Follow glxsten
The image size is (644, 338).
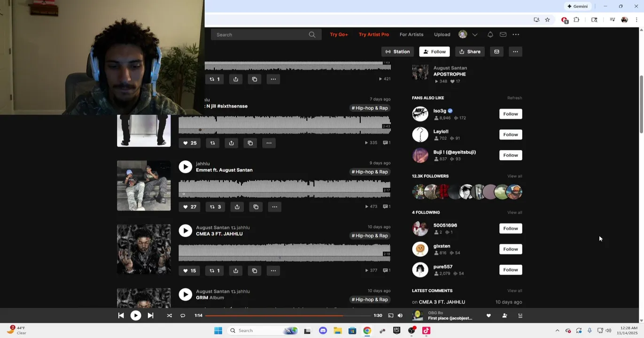click(x=511, y=249)
